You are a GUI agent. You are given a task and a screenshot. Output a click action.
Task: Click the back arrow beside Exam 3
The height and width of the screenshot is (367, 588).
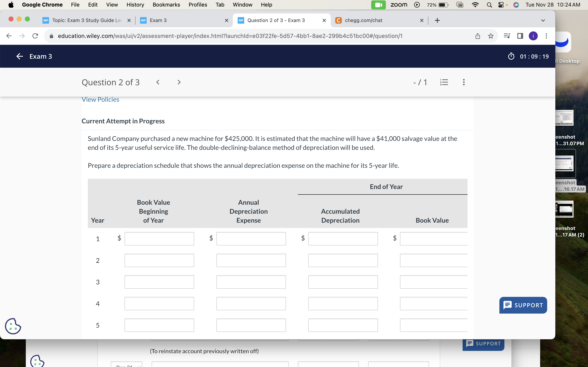19,56
